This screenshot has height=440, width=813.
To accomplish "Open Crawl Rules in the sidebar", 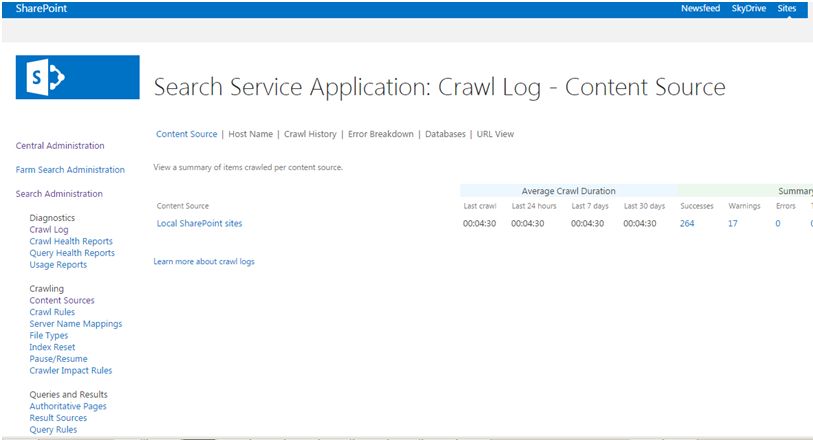I will tap(52, 312).
